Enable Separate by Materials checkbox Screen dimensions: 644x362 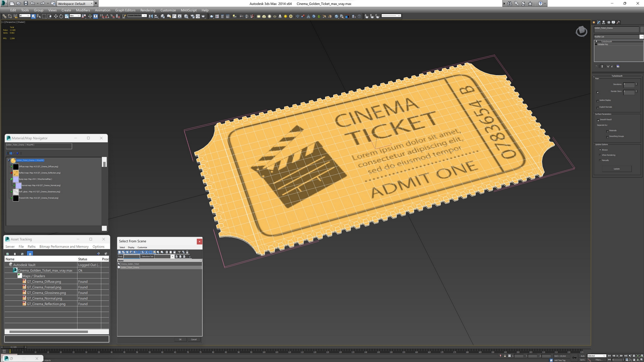pyautogui.click(x=607, y=131)
